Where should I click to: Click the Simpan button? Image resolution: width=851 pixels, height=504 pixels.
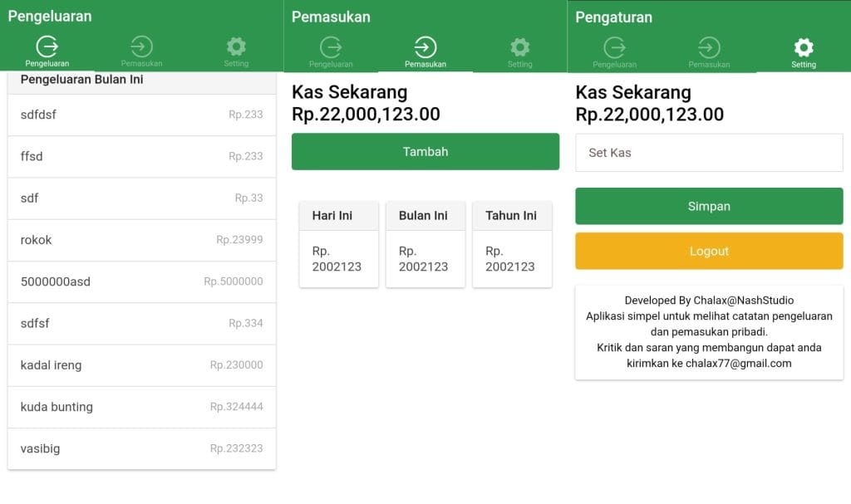pyautogui.click(x=710, y=206)
